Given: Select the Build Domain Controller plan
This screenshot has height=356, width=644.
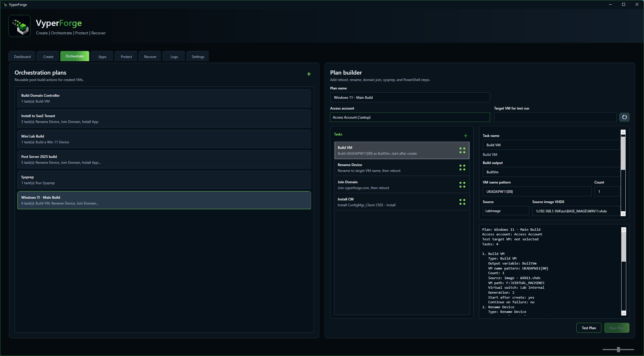Looking at the screenshot, I should click(164, 98).
